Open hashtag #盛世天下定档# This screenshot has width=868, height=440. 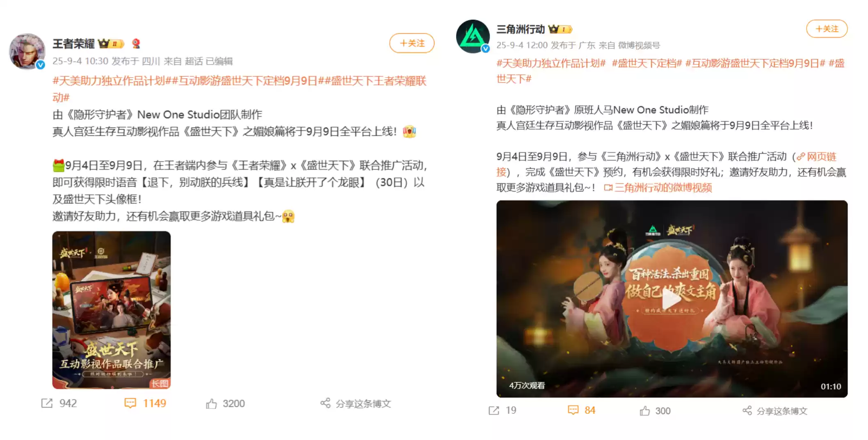click(647, 63)
